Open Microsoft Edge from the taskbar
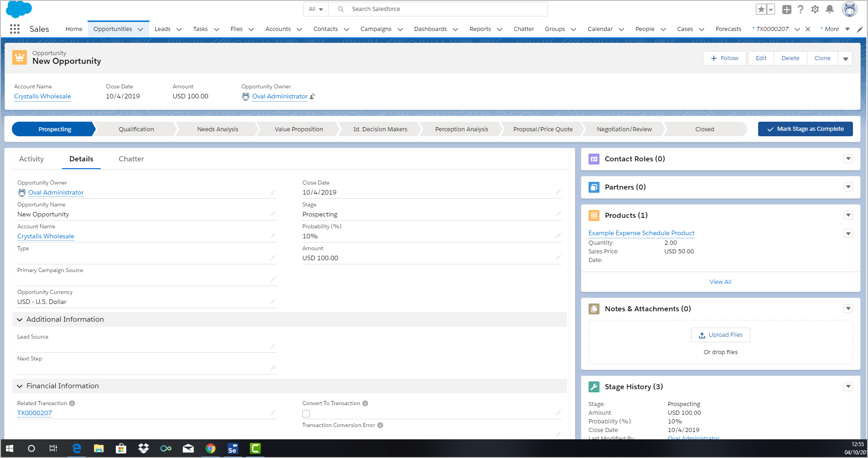Image resolution: width=868 pixels, height=458 pixels. (77, 448)
